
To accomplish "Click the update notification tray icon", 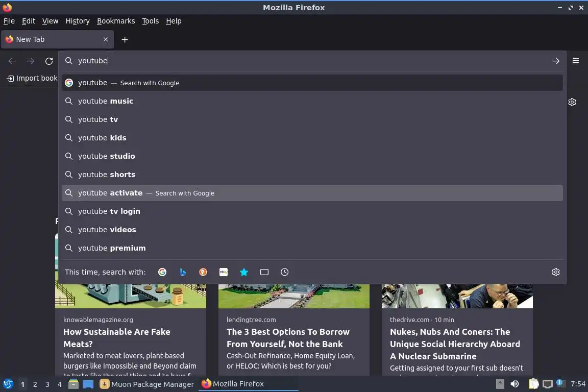I will coord(559,383).
